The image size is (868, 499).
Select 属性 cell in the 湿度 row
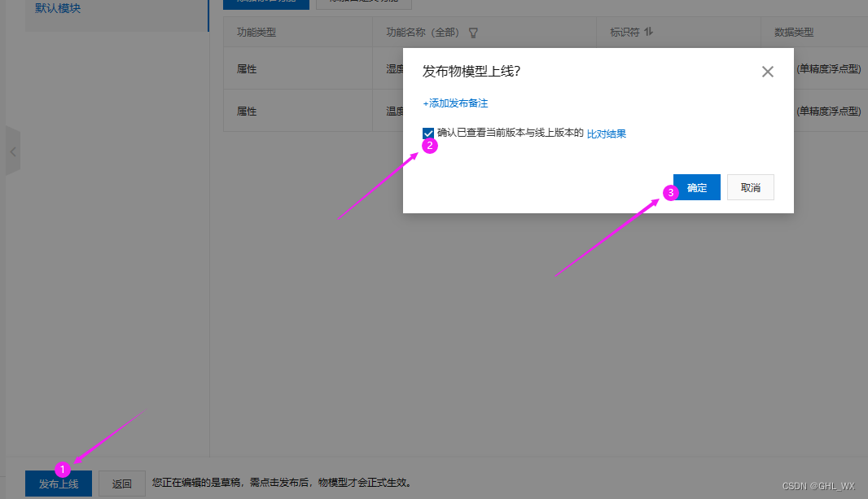tap(247, 69)
